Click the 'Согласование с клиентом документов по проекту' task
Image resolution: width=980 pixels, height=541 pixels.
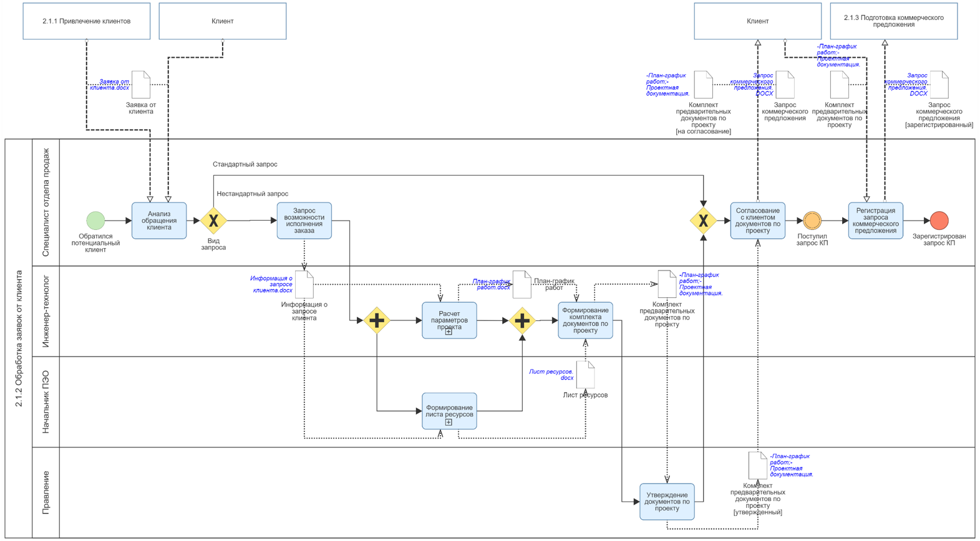[x=757, y=220]
